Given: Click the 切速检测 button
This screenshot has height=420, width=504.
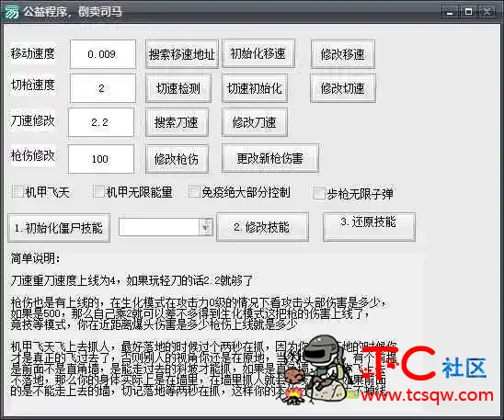Looking at the screenshot, I should click(178, 88).
